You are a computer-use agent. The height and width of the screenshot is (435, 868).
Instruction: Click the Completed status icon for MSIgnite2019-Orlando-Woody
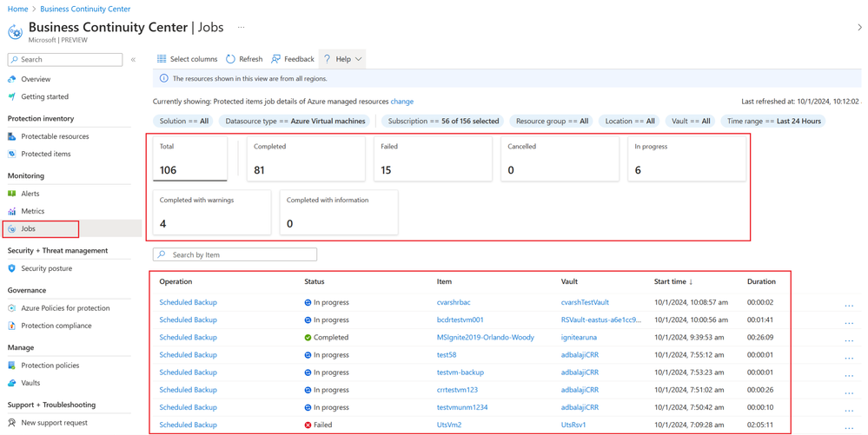[x=308, y=338]
